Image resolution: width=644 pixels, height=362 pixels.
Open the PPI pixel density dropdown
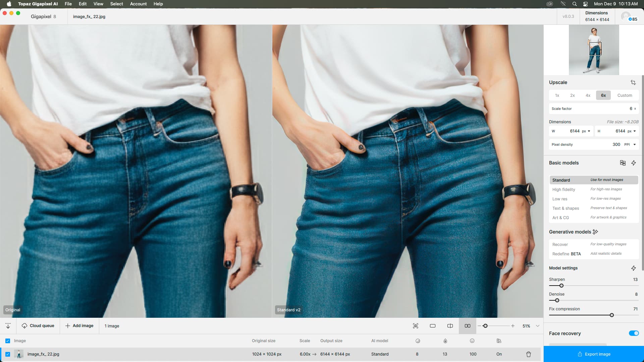[630, 144]
